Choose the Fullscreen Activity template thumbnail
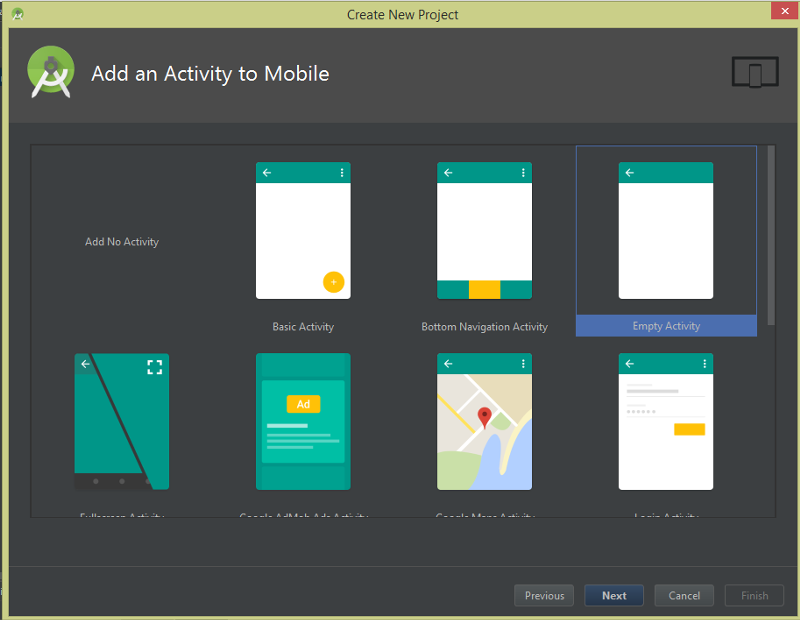 tap(121, 421)
